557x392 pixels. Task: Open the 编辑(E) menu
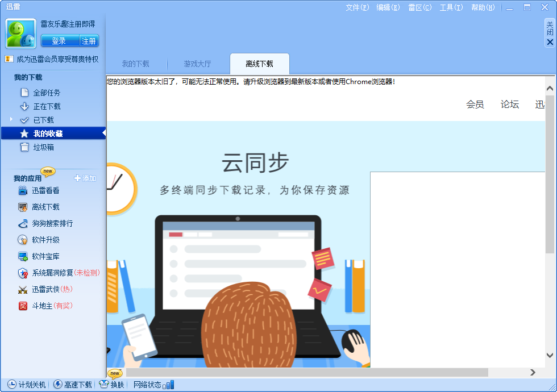point(388,7)
